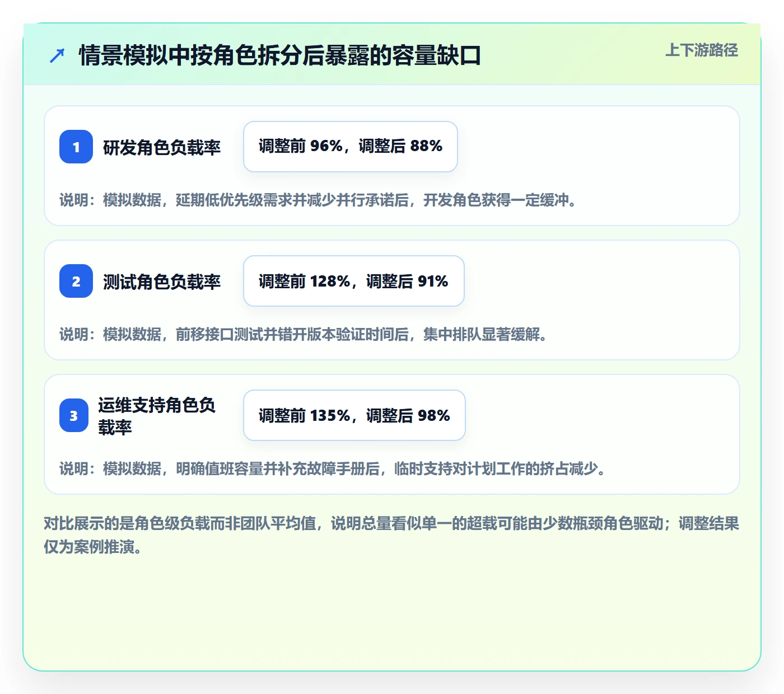Select the 调整前 135%，调整后 98% value pill
The image size is (784, 694).
pos(354,415)
